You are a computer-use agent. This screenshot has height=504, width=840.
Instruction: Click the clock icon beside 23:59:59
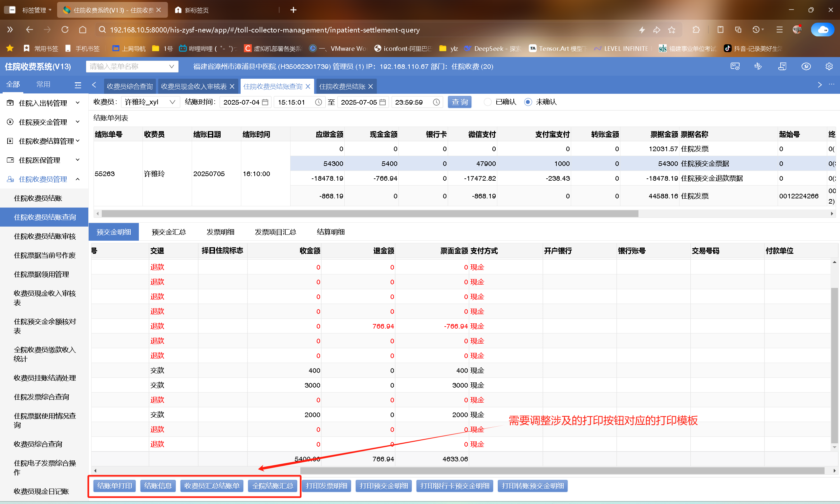437,102
